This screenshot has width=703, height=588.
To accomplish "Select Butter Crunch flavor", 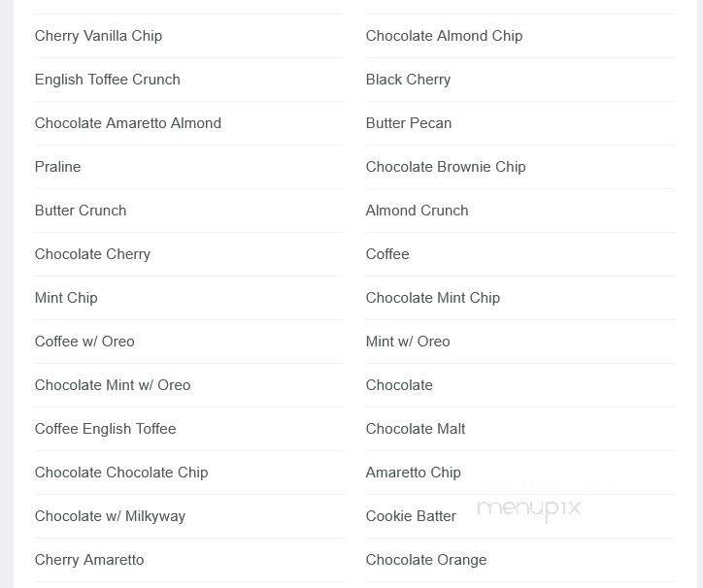I will pos(80,211).
